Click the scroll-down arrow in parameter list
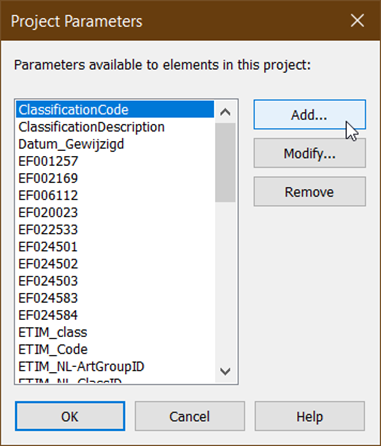381x446 pixels. [225, 371]
